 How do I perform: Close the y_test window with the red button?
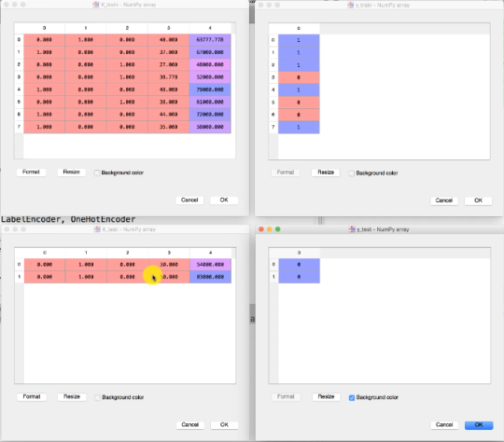coord(261,229)
